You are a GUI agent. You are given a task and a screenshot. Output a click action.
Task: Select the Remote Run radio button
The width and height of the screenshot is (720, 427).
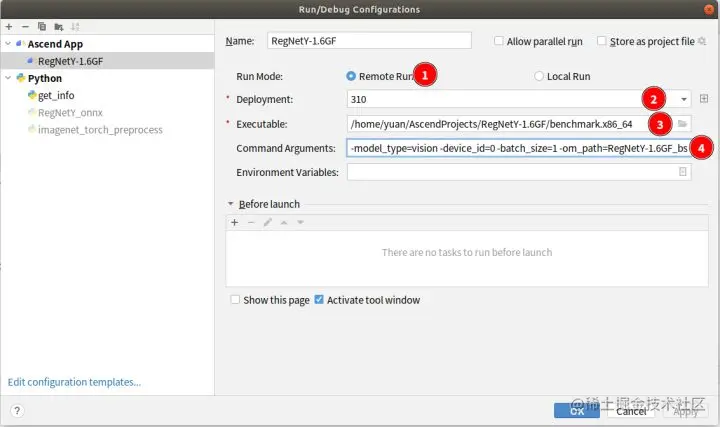(x=351, y=76)
